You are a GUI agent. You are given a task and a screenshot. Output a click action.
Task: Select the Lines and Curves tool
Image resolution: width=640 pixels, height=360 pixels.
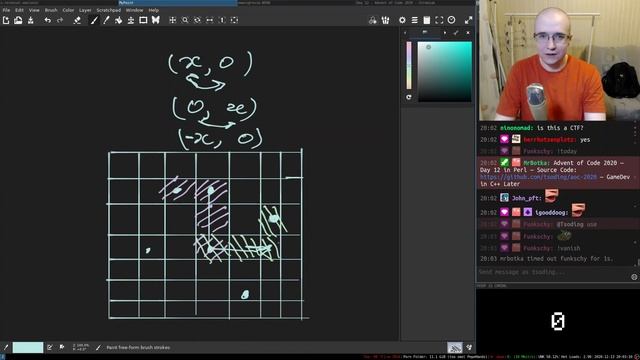pyautogui.click(x=106, y=20)
